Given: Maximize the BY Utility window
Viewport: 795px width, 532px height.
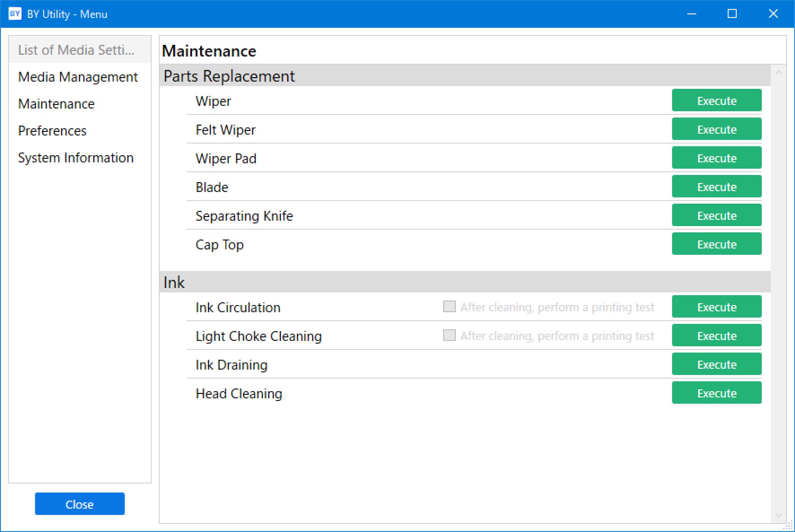Looking at the screenshot, I should pyautogui.click(x=732, y=13).
